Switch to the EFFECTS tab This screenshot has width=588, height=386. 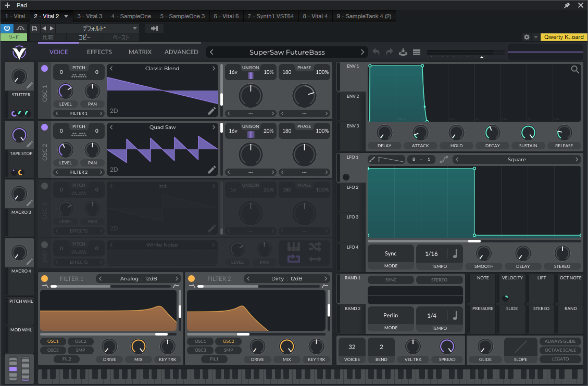point(99,52)
